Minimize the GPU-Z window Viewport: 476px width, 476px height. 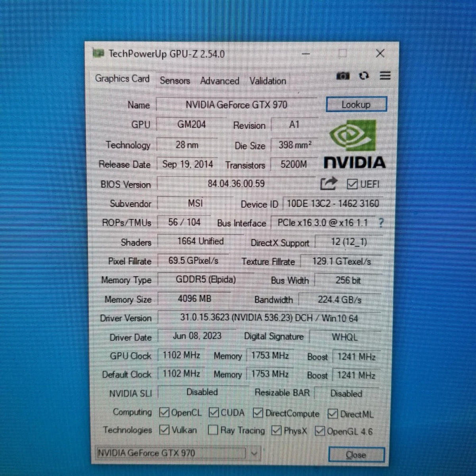coord(306,54)
